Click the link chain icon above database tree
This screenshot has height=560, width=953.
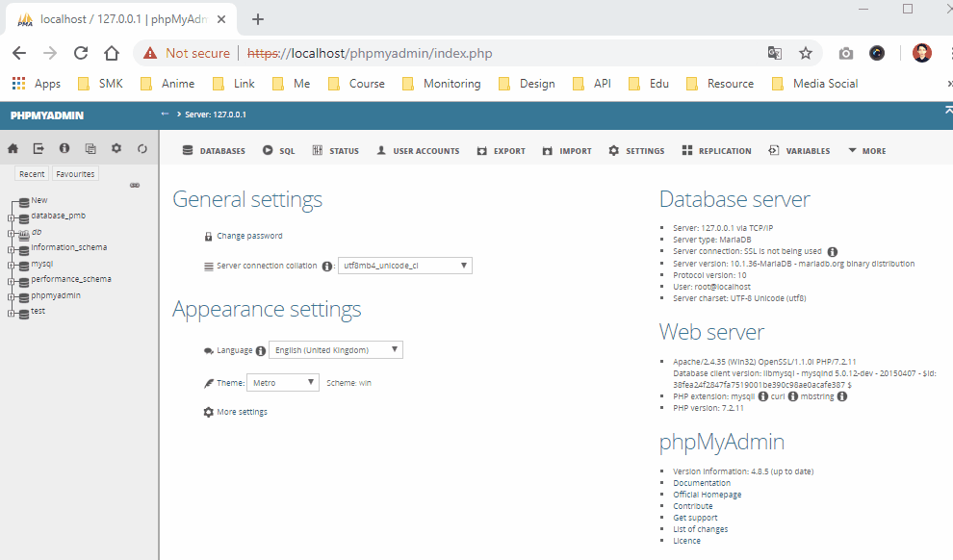pos(135,185)
